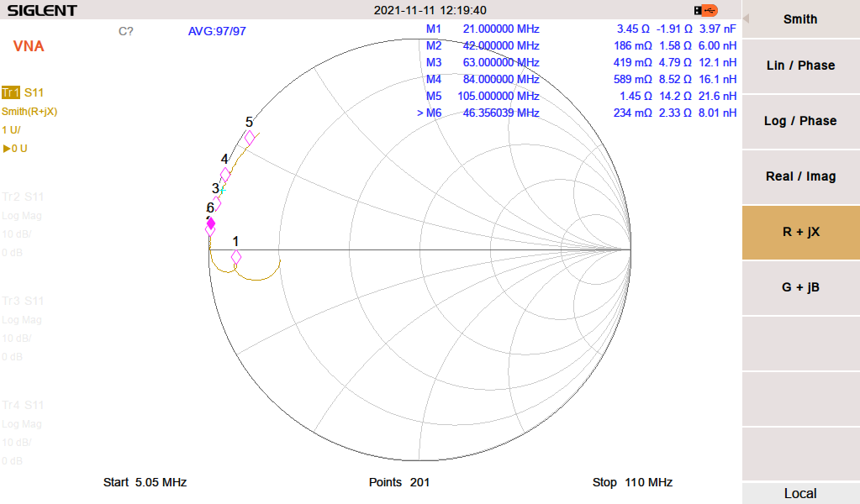
Task: Click the 3.97 nF value for M1
Action: click(x=717, y=29)
